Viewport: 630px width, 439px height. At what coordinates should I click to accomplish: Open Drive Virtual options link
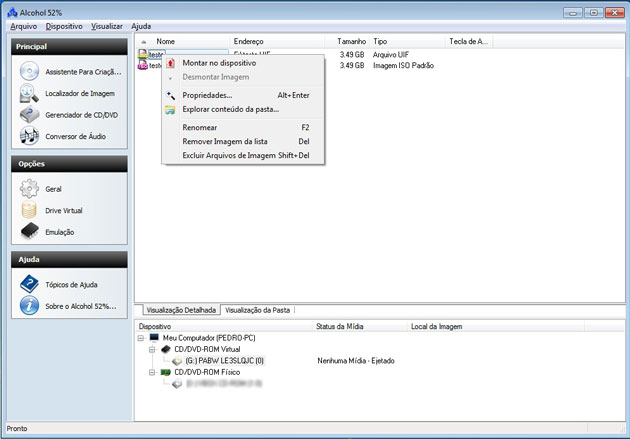click(x=64, y=211)
